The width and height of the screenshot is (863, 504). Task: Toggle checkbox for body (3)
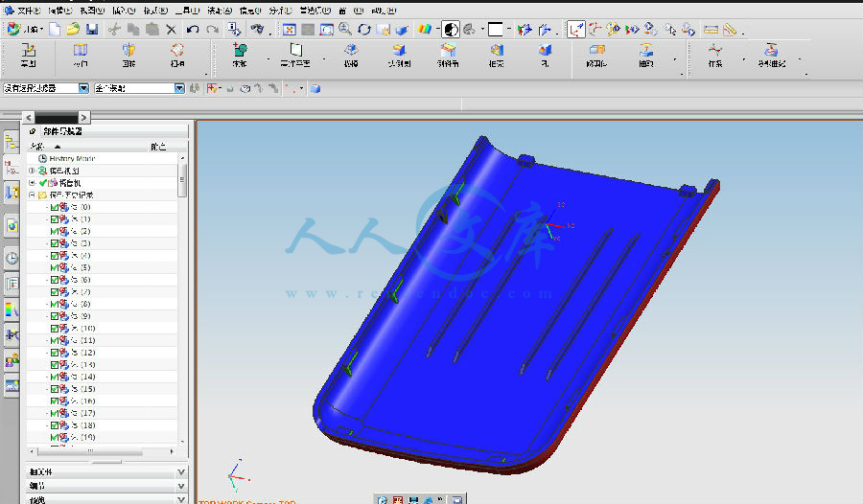pos(55,243)
